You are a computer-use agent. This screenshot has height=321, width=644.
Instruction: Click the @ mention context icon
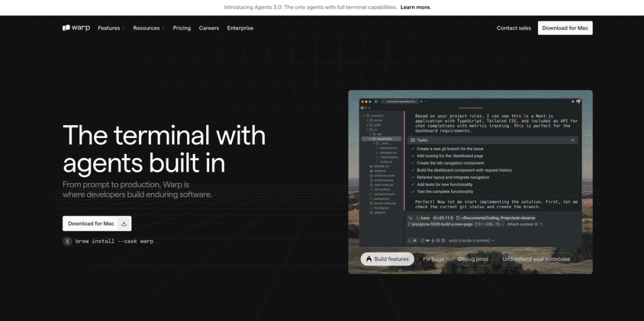(x=438, y=240)
